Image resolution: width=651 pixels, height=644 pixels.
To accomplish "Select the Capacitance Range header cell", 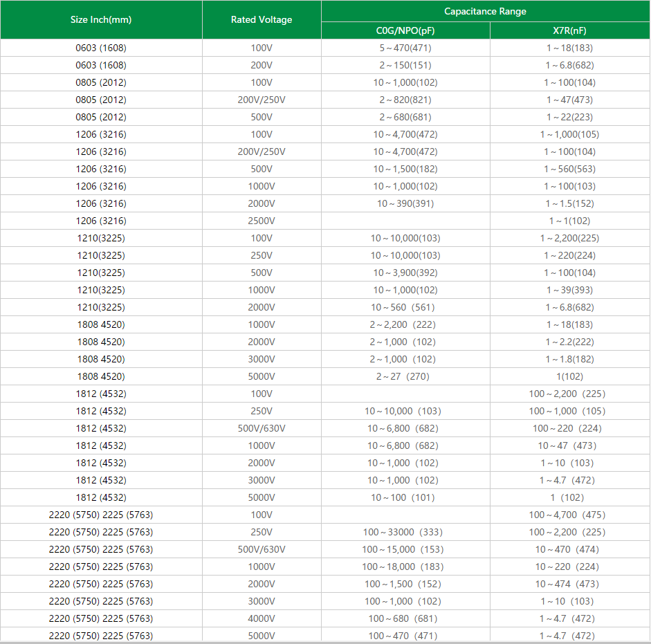I will (485, 11).
